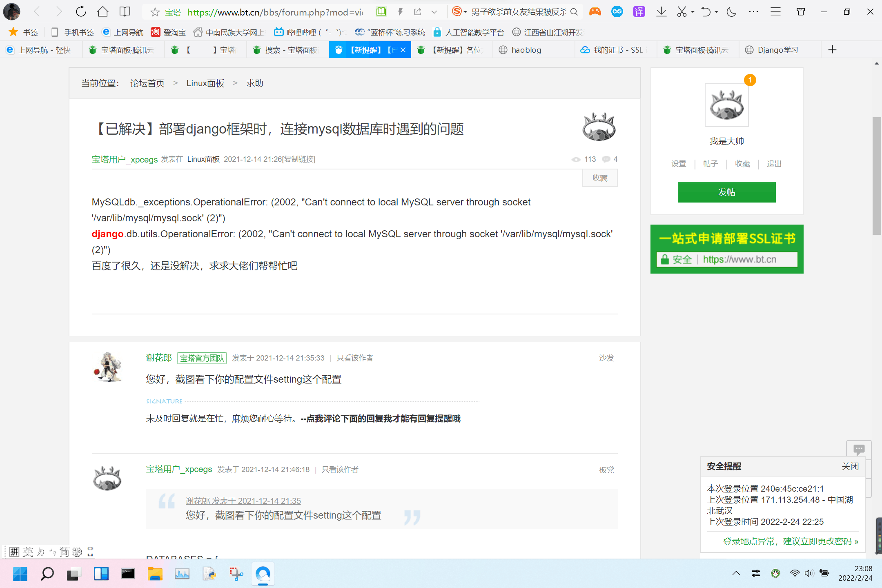The image size is (882, 588).
Task: Click the page vertical scrollbar thumb
Action: point(877,176)
